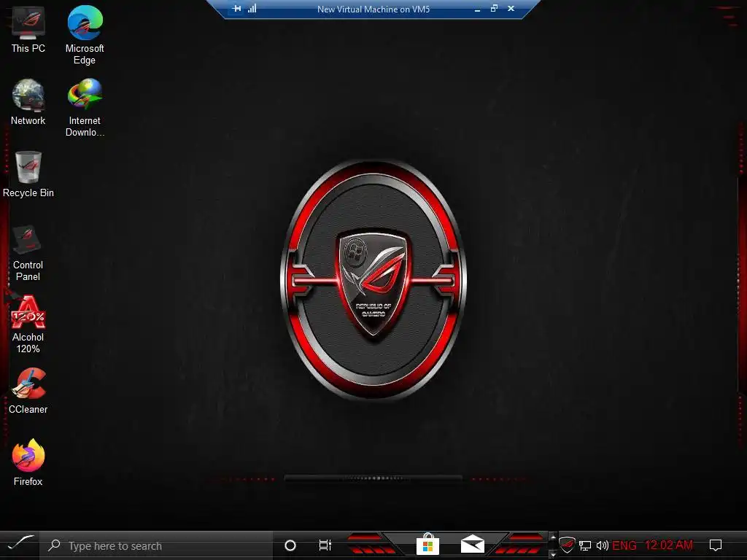747x560 pixels.
Task: Launch Firefox from desktop
Action: (28, 463)
